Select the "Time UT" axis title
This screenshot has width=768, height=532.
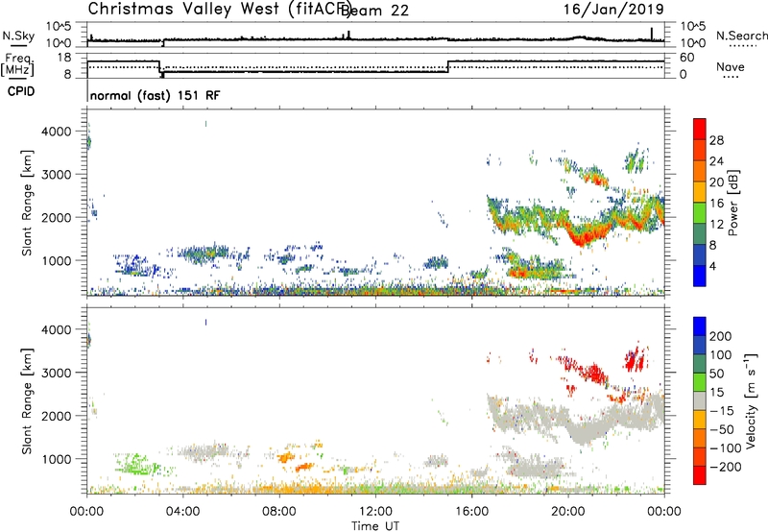pos(375,526)
